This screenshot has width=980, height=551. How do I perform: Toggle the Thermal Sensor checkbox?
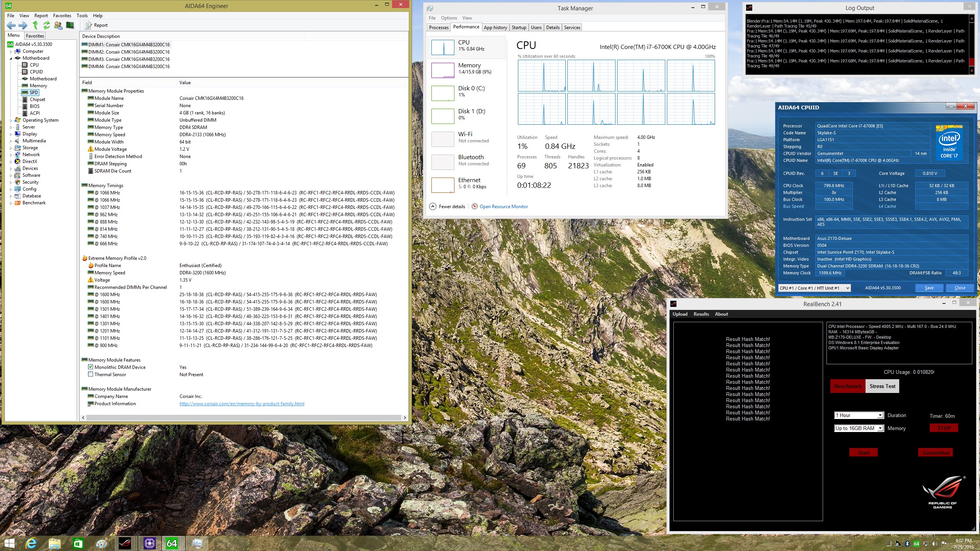pos(91,374)
